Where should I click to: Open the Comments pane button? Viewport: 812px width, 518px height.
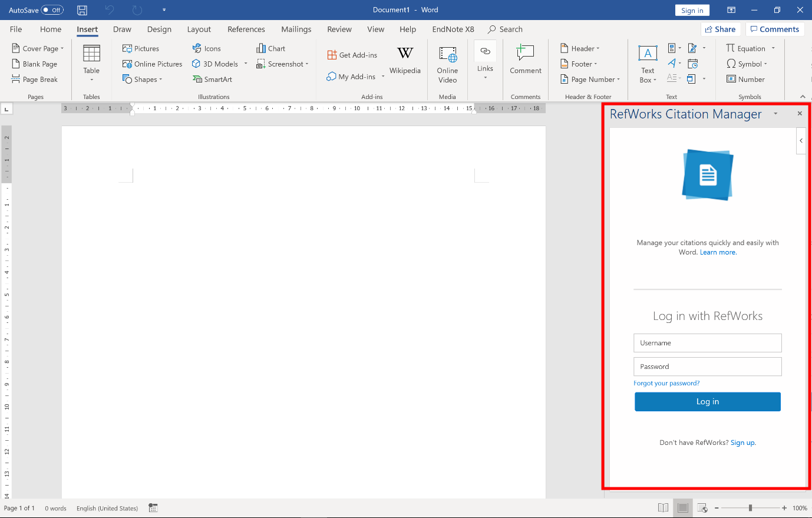pyautogui.click(x=775, y=29)
